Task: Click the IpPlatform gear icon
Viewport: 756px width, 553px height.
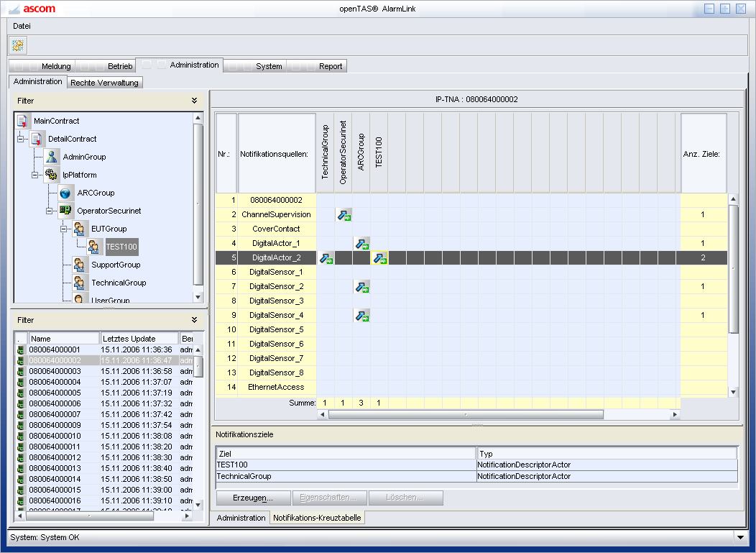Action: 52,175
